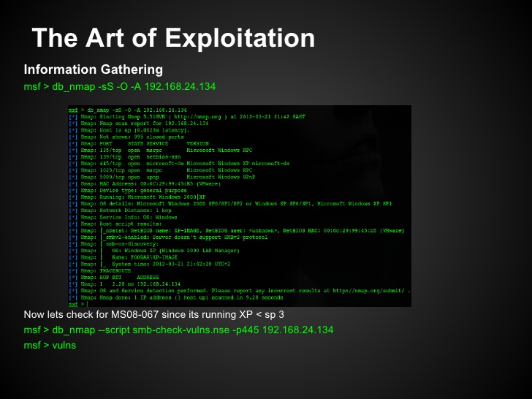This screenshot has height=399, width=532.
Task: Click the msf > vulns command
Action: tap(50, 345)
